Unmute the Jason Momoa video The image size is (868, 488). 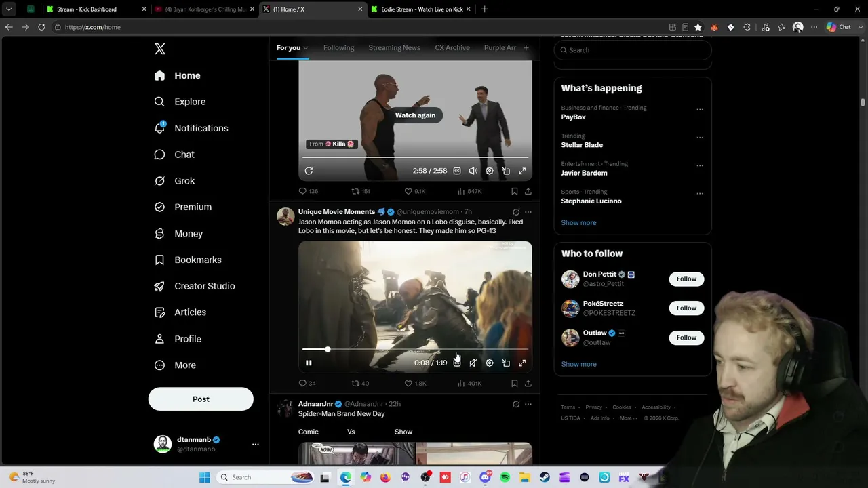(x=473, y=363)
